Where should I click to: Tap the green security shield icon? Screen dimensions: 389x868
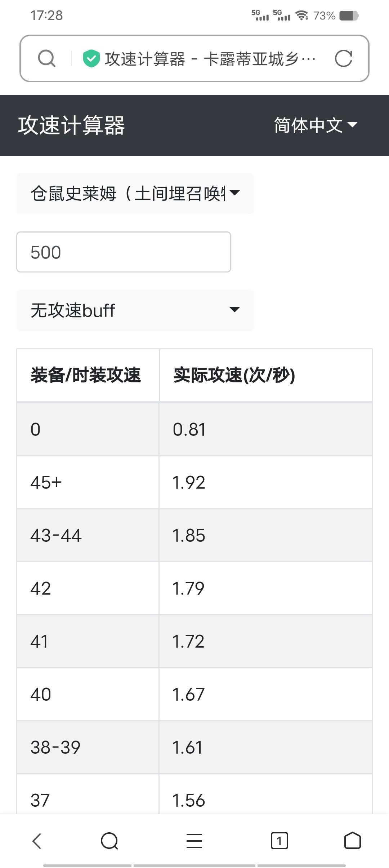pos(91,58)
